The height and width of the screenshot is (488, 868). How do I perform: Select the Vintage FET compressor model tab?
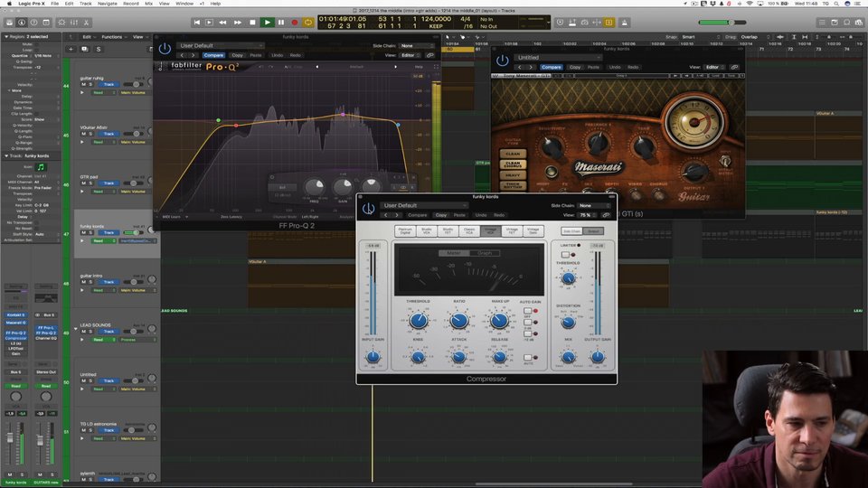click(x=512, y=230)
